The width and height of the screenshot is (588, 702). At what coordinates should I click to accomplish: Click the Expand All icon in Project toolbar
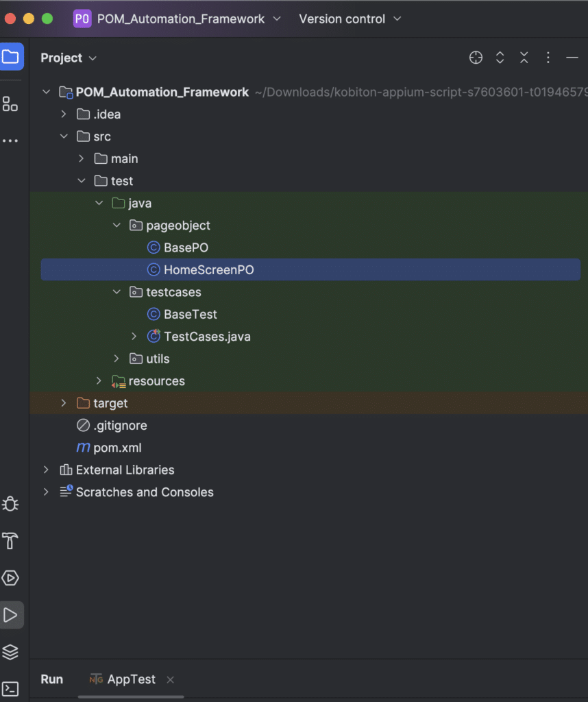pyautogui.click(x=500, y=58)
